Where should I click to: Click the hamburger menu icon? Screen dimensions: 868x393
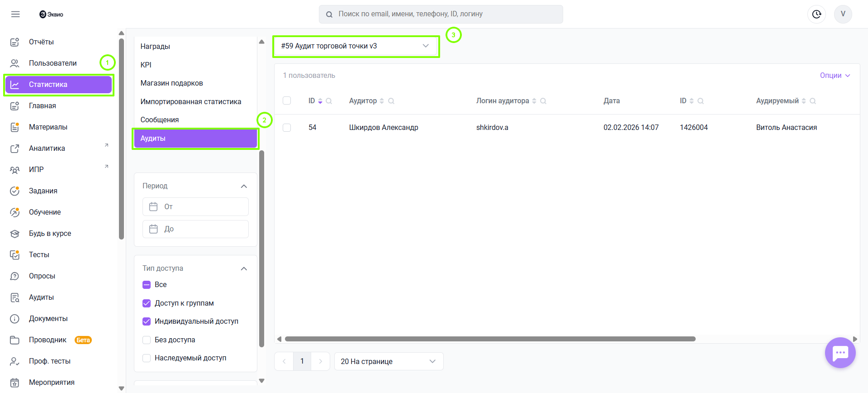point(15,14)
